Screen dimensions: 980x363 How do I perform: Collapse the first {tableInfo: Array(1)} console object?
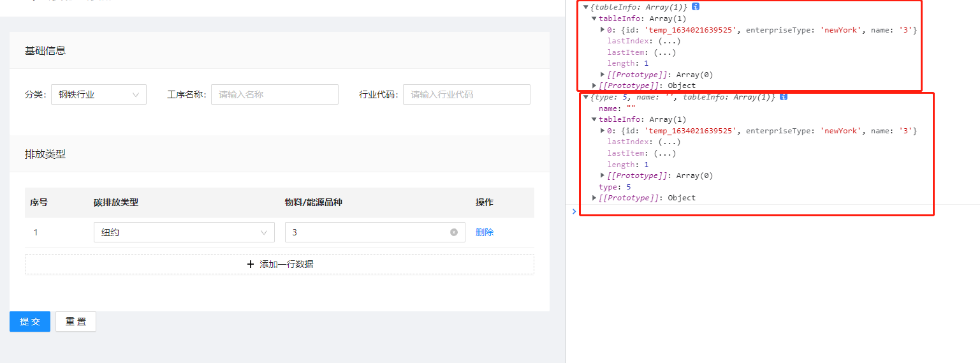(x=586, y=6)
